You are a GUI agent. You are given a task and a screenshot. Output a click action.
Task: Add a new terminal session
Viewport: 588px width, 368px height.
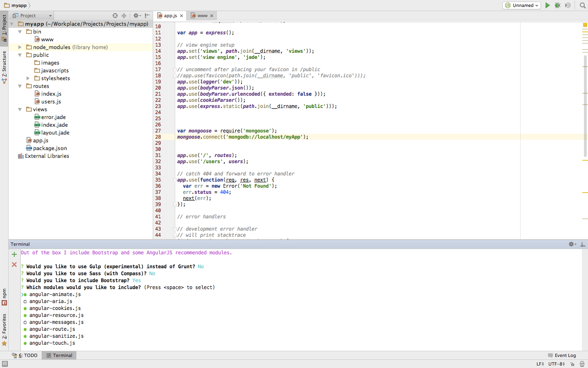tap(14, 254)
